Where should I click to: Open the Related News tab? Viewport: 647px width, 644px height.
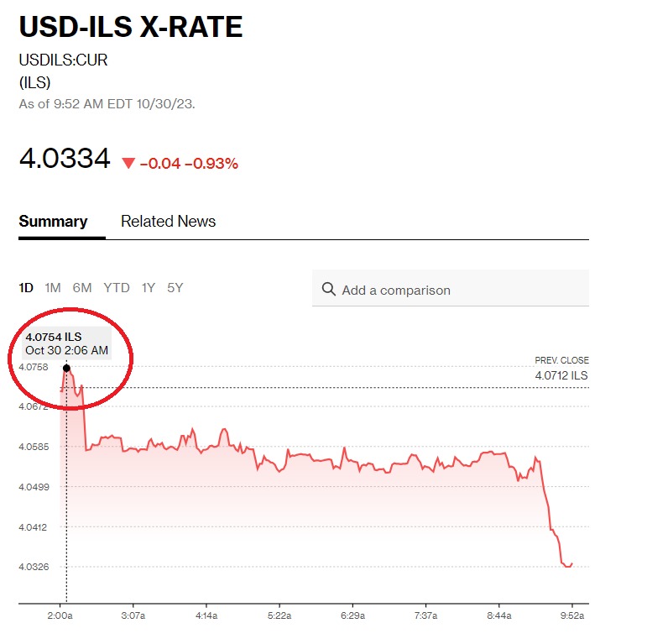click(x=168, y=222)
